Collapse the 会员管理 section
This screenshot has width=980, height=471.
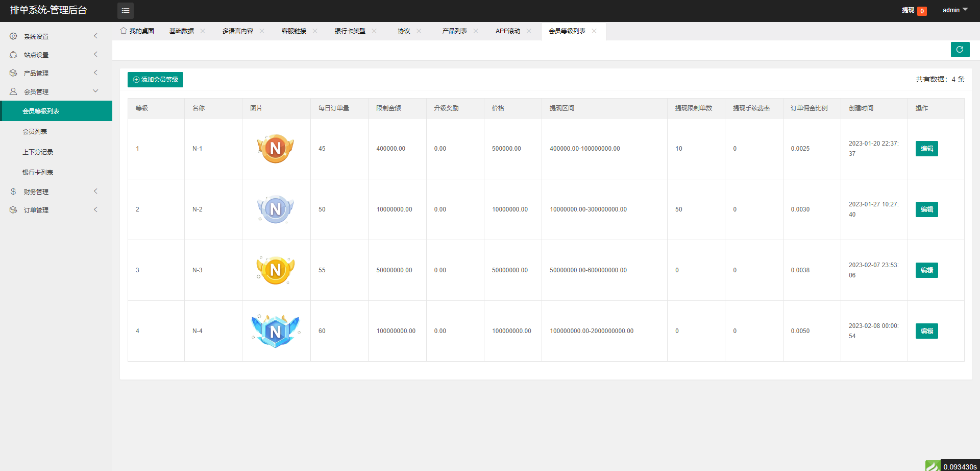95,91
